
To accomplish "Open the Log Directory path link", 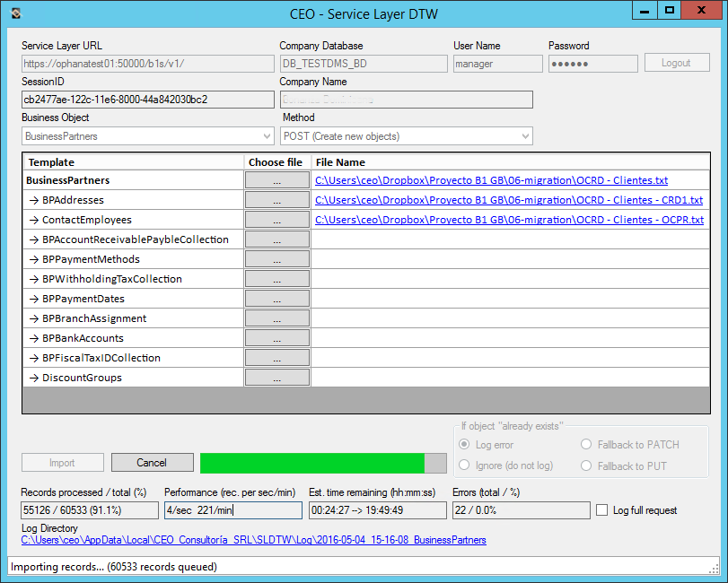I will click(x=253, y=540).
